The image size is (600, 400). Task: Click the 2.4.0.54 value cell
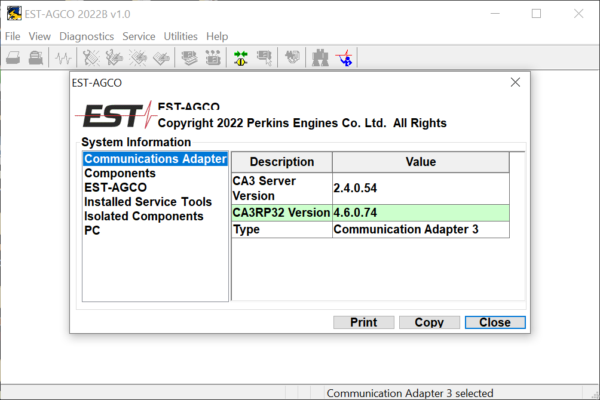(x=421, y=188)
